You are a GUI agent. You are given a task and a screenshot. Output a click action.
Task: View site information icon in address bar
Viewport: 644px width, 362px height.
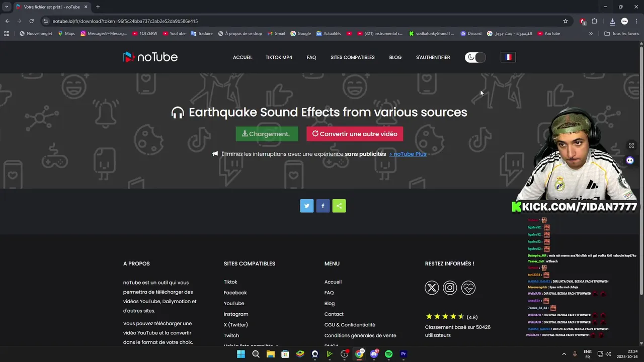pyautogui.click(x=46, y=21)
